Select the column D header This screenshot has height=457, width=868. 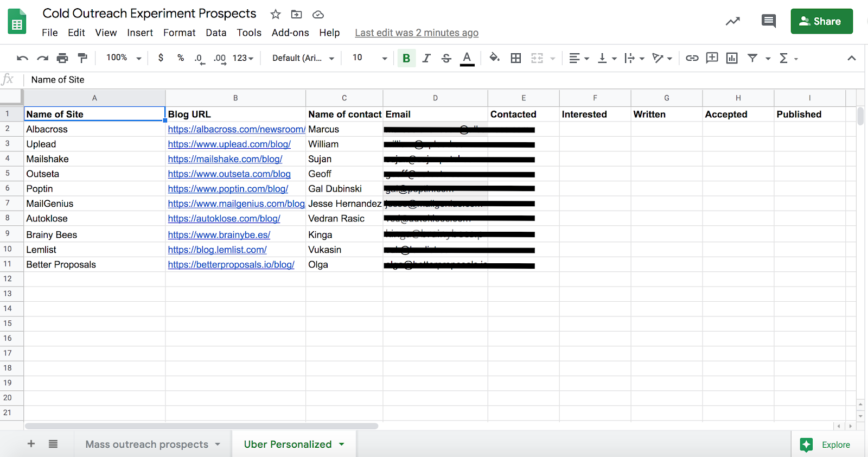point(435,98)
